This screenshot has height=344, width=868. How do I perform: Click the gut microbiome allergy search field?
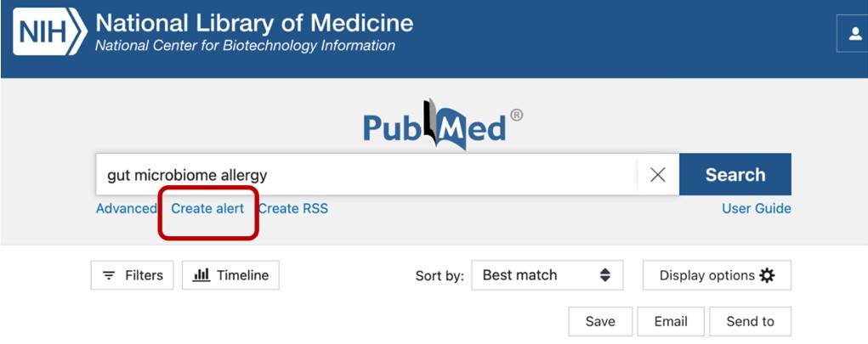366,175
